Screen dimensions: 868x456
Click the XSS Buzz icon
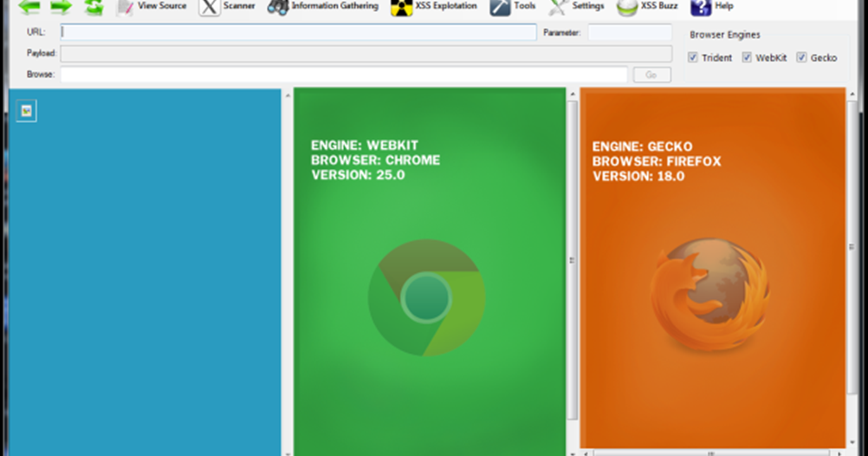coord(626,7)
